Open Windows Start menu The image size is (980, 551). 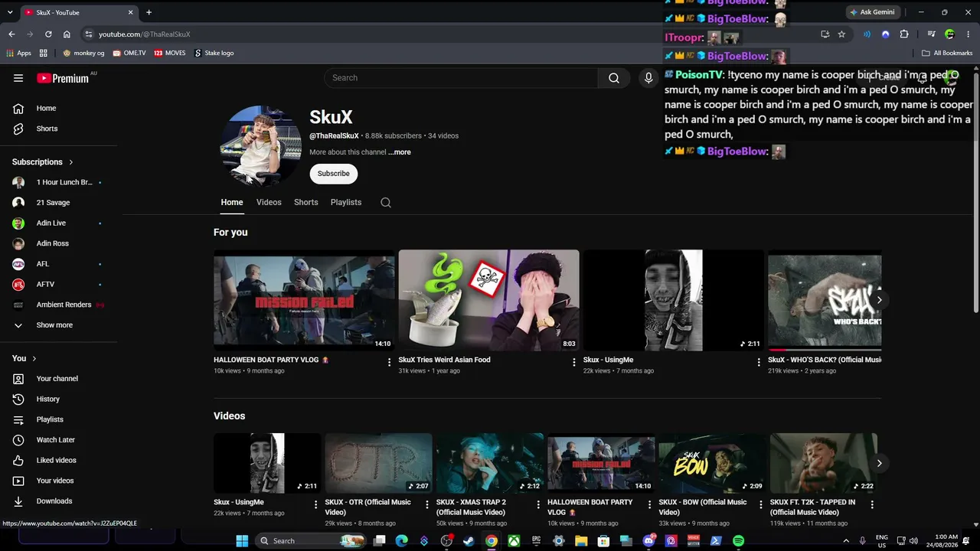(242, 541)
